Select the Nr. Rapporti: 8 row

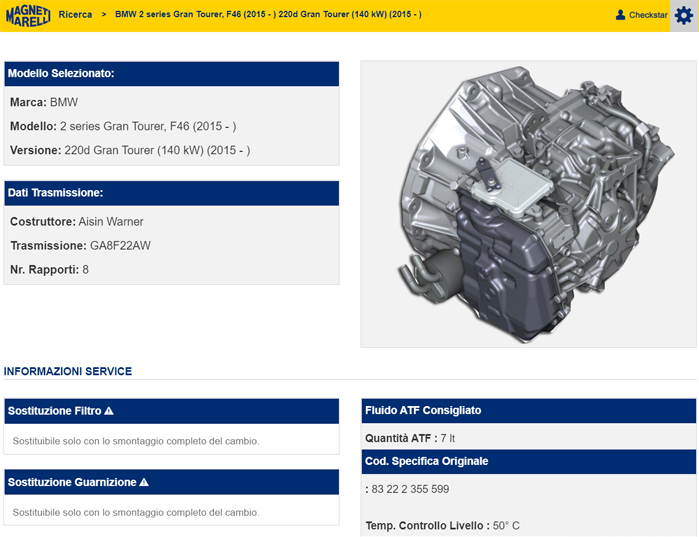click(x=49, y=270)
